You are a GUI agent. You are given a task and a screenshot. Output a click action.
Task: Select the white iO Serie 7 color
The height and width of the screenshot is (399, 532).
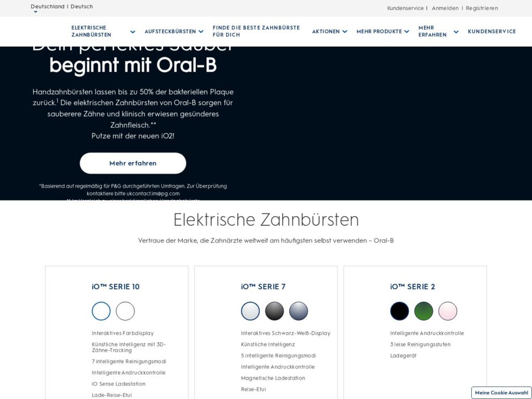pos(250,311)
